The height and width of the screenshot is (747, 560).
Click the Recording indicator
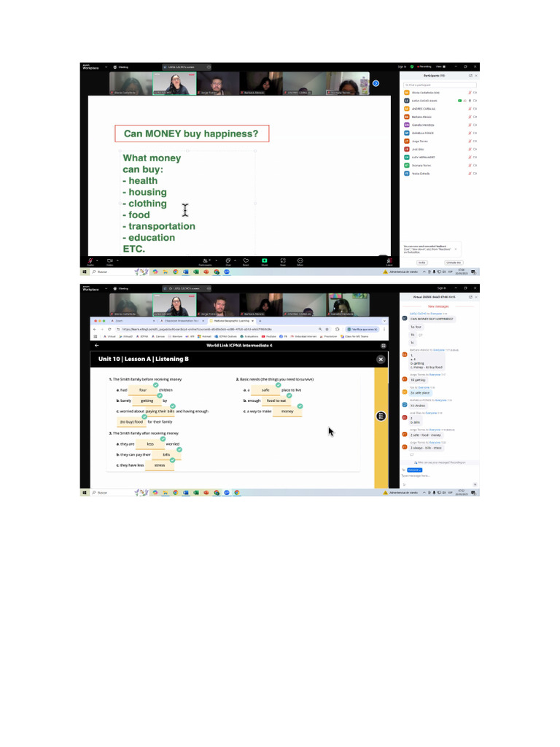(424, 66)
